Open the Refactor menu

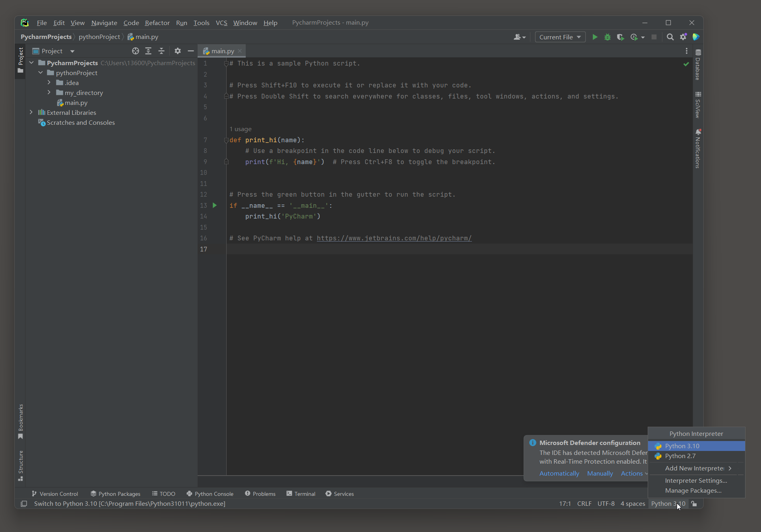pos(157,23)
